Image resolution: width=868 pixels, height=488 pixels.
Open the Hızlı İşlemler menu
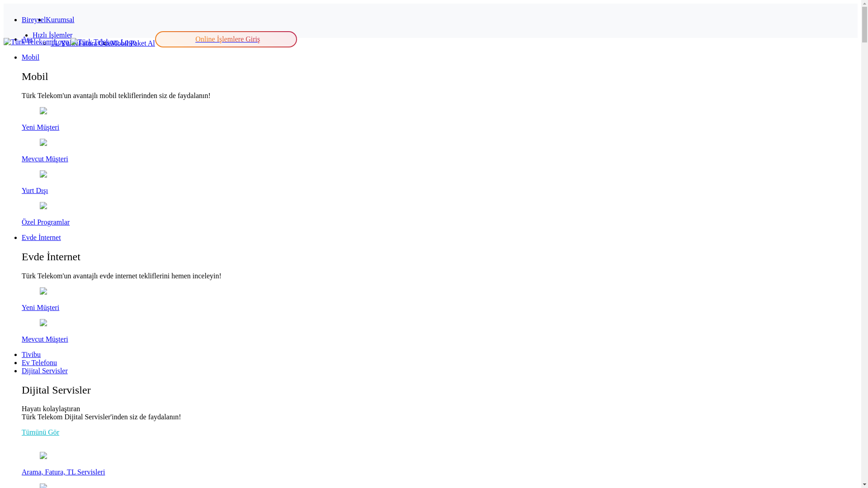[x=52, y=35]
